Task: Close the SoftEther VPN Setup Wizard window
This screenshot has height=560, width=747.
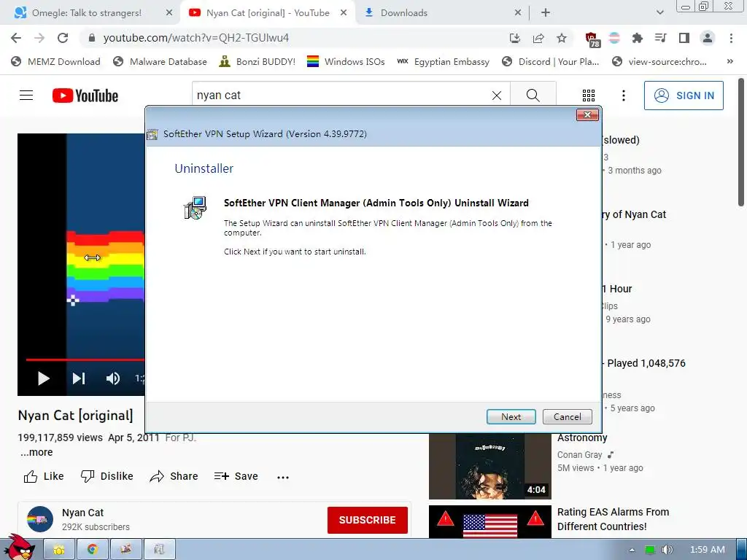Action: click(587, 114)
